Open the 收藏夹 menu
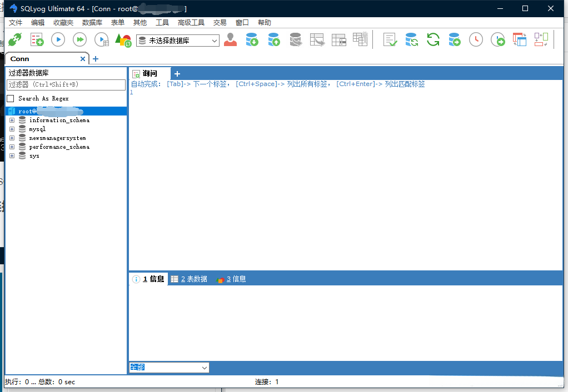Viewport: 568px width, 392px height. click(63, 22)
